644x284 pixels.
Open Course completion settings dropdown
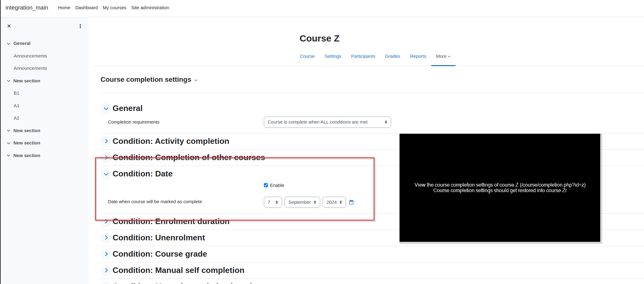(149, 80)
